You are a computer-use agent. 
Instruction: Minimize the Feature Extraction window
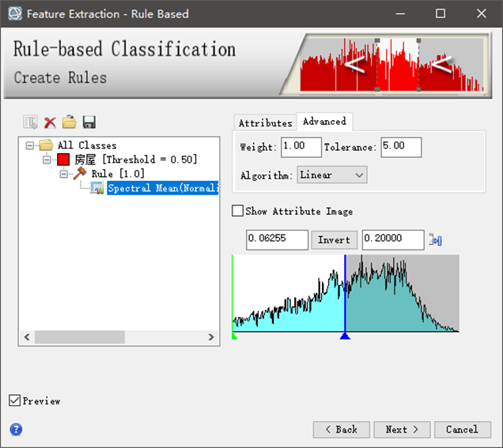(x=400, y=13)
